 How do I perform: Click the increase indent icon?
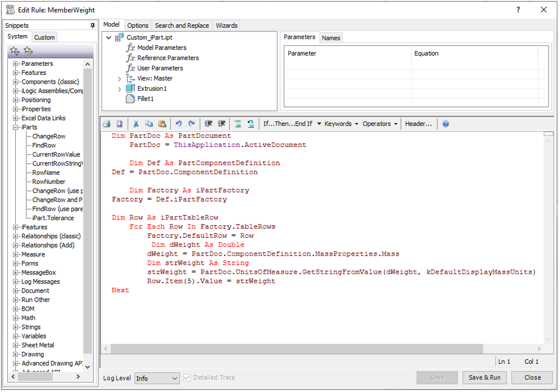(208, 124)
